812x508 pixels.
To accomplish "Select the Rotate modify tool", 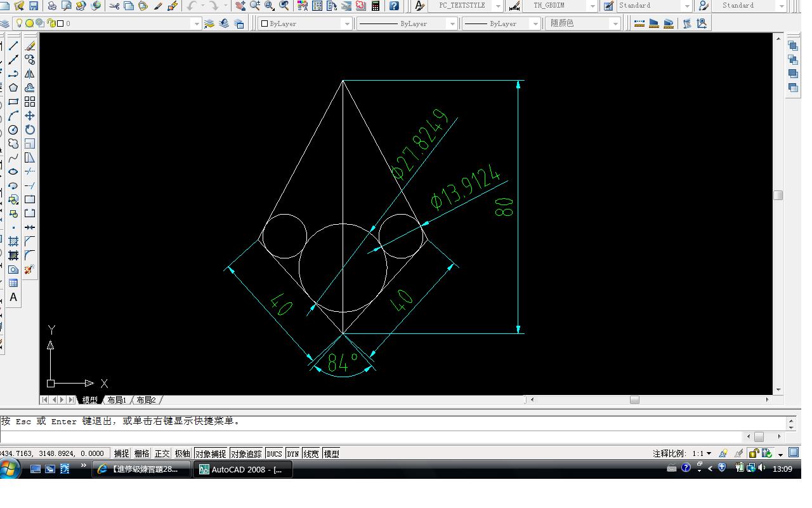I will click(x=30, y=130).
